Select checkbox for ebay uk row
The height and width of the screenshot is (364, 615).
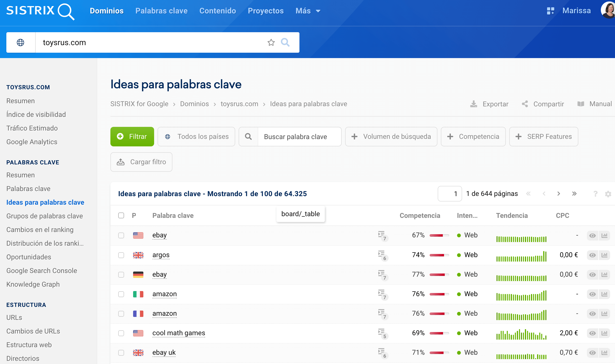tap(121, 353)
